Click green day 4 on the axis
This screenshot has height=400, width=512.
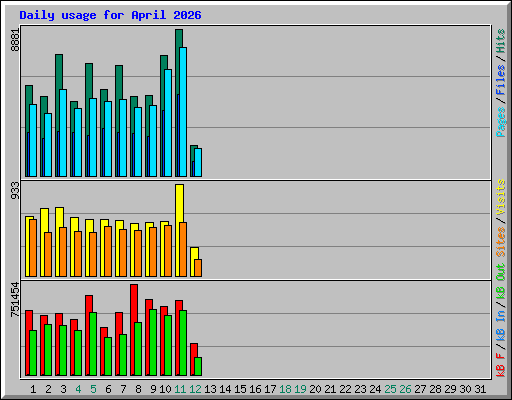78,389
